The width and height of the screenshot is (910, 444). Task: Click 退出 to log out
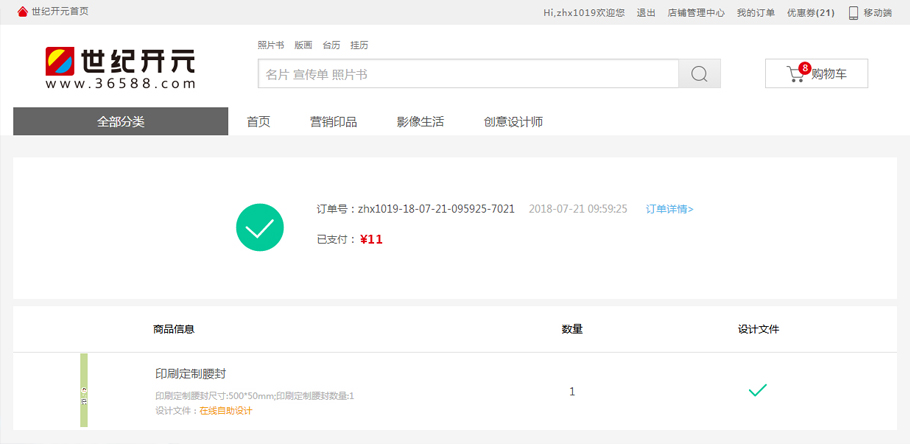[x=646, y=13]
